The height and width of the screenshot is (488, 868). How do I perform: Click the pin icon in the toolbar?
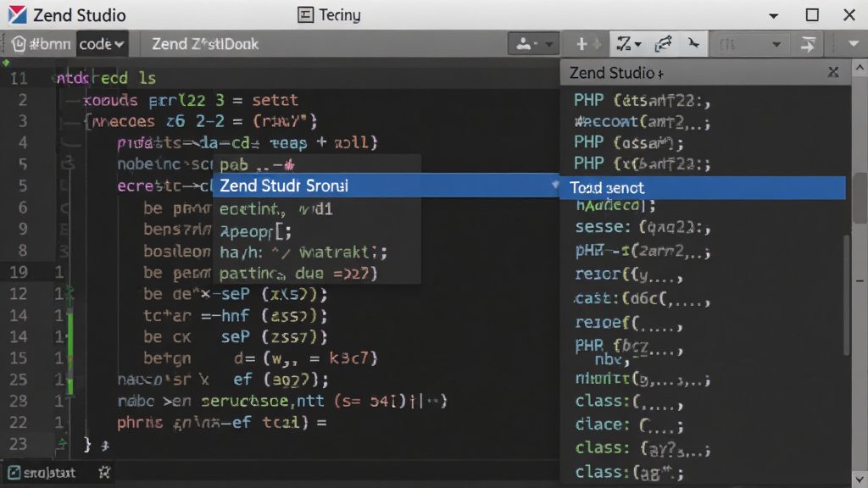[693, 43]
